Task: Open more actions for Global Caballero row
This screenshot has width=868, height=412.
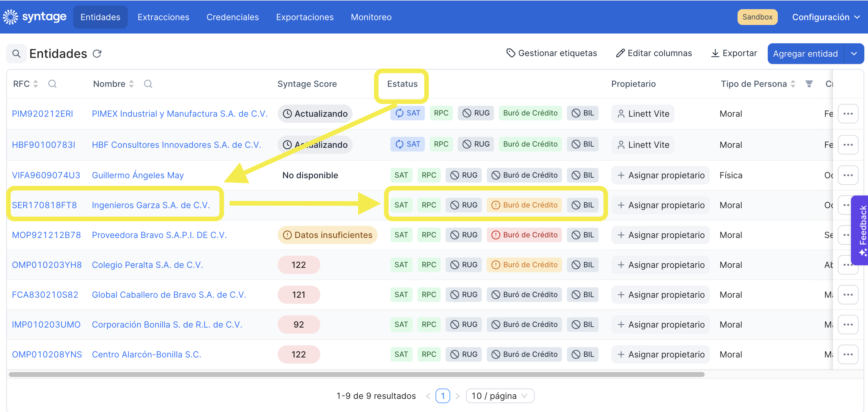Action: pyautogui.click(x=848, y=295)
